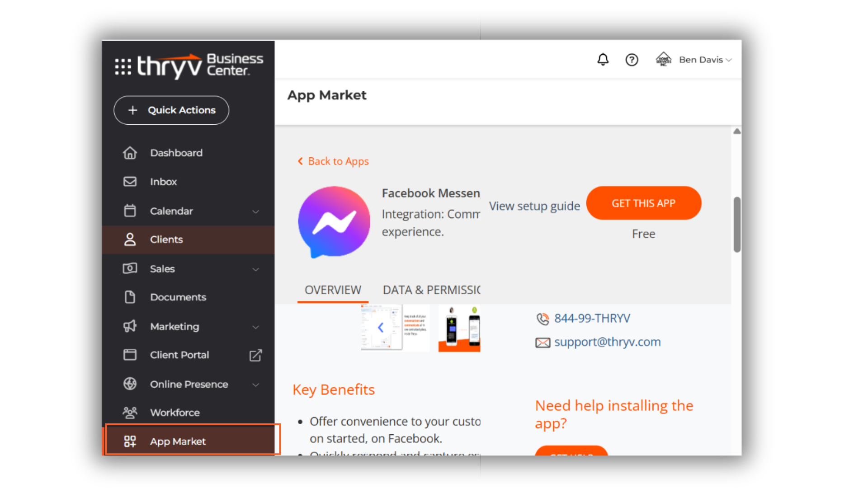The image size is (868, 488).
Task: Click the Free price label
Action: coord(643,234)
